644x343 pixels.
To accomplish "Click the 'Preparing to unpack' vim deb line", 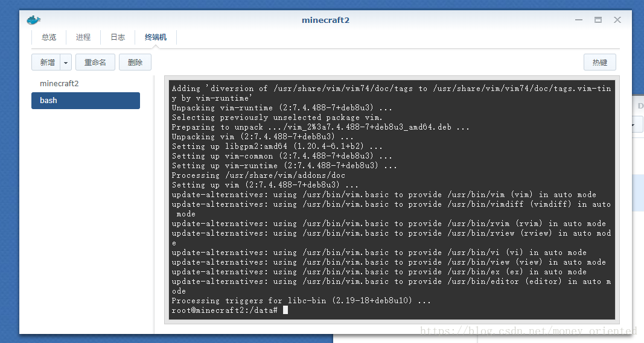I will tap(320, 127).
